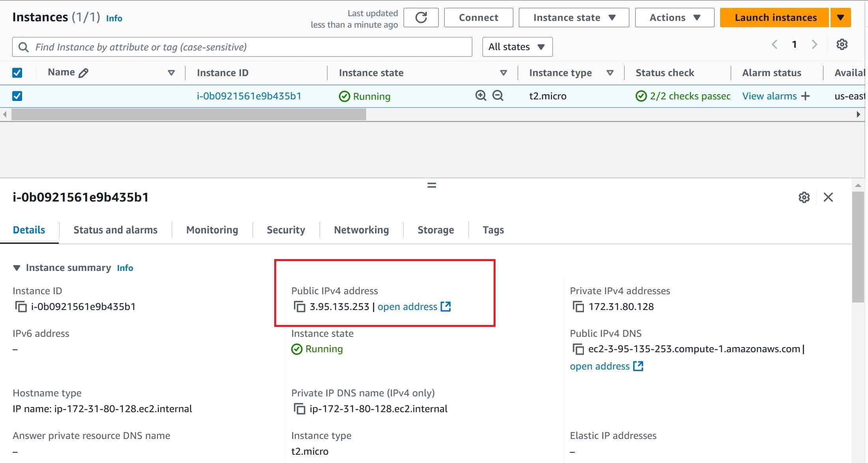Viewport: 868px width, 463px height.
Task: Copy the private IPv4 address 172.31.80.128
Action: click(578, 307)
